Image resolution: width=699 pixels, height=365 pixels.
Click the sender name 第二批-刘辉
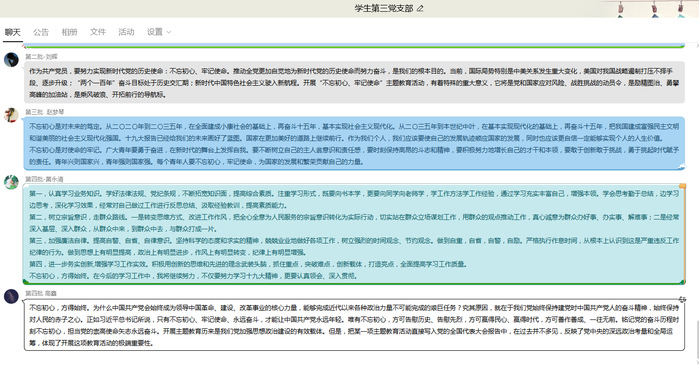point(41,57)
